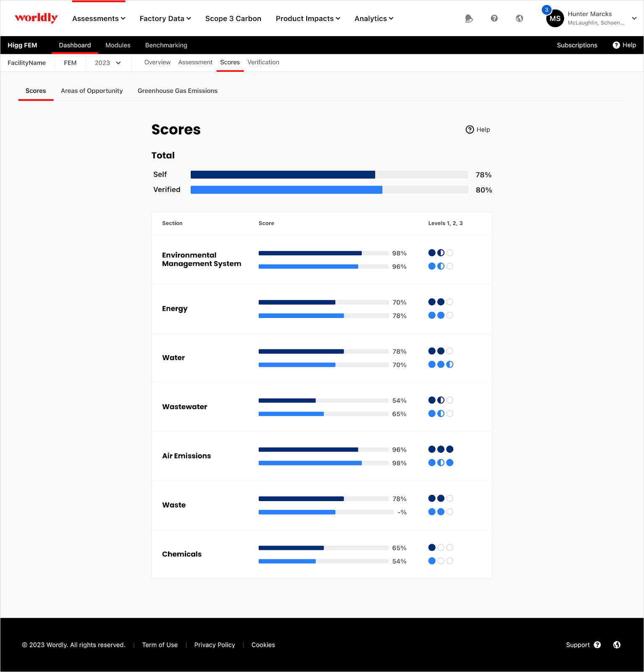
Task: Click the Total Verified score bar
Action: 329,190
